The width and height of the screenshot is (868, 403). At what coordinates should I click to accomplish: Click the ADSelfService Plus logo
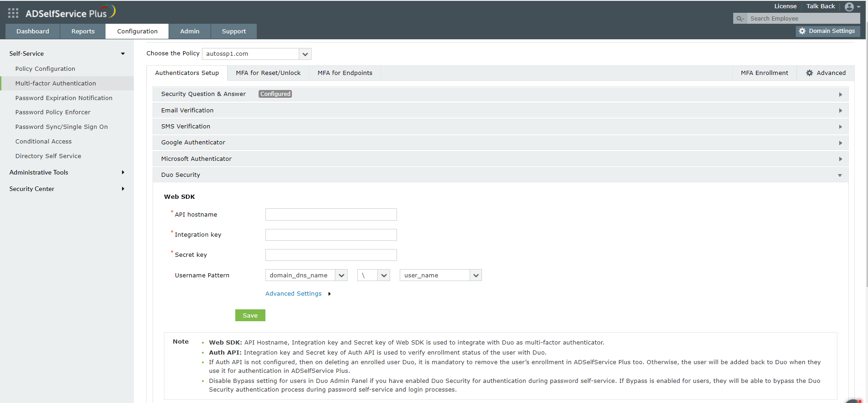tap(70, 12)
